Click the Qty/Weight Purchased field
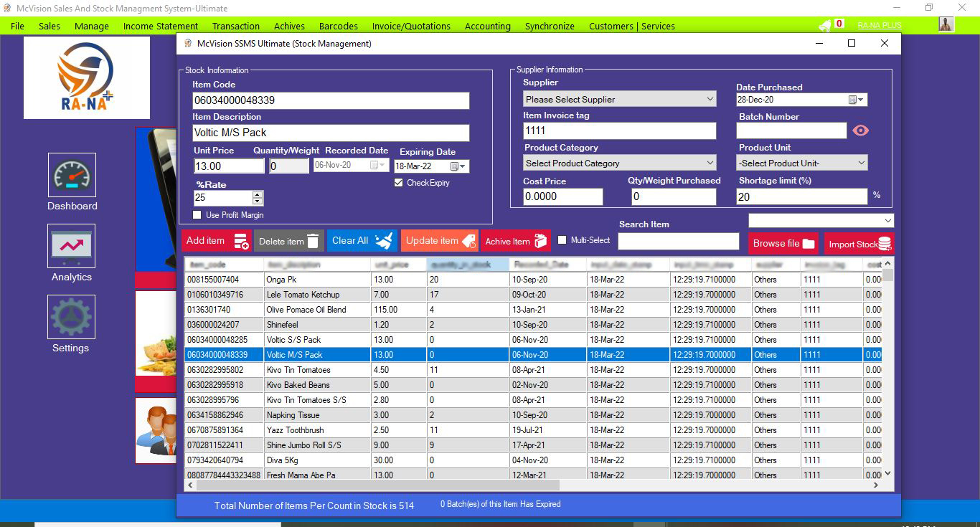This screenshot has width=980, height=527. (x=673, y=196)
